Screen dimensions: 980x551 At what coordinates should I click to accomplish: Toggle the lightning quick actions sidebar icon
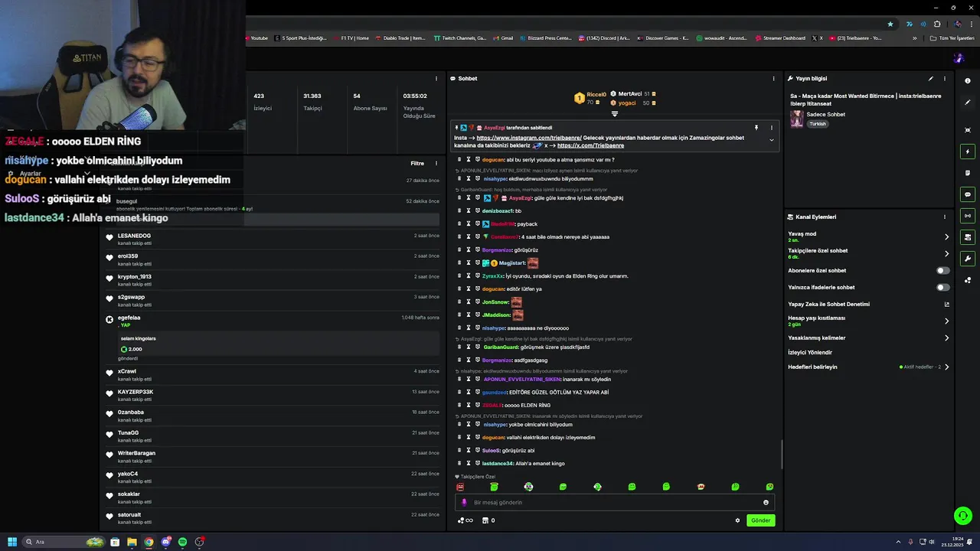tap(968, 152)
